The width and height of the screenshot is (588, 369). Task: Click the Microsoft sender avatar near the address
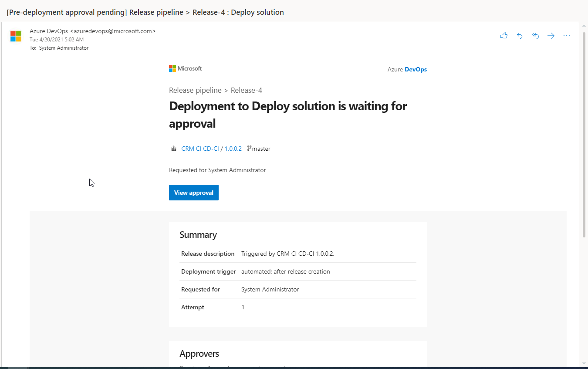[x=16, y=36]
